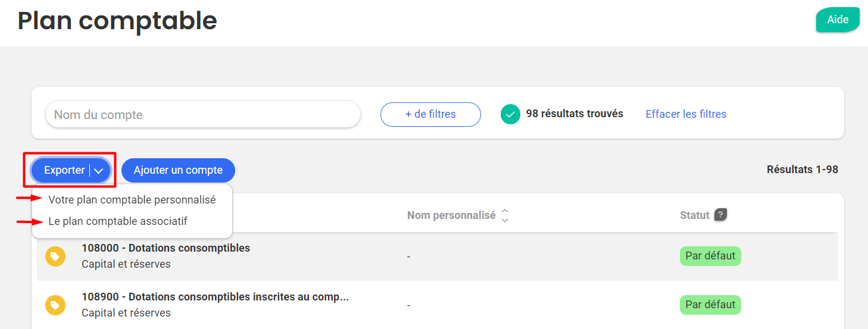The width and height of the screenshot is (868, 329).
Task: Open the 108000 Dotations consomptibles row
Action: (x=166, y=248)
